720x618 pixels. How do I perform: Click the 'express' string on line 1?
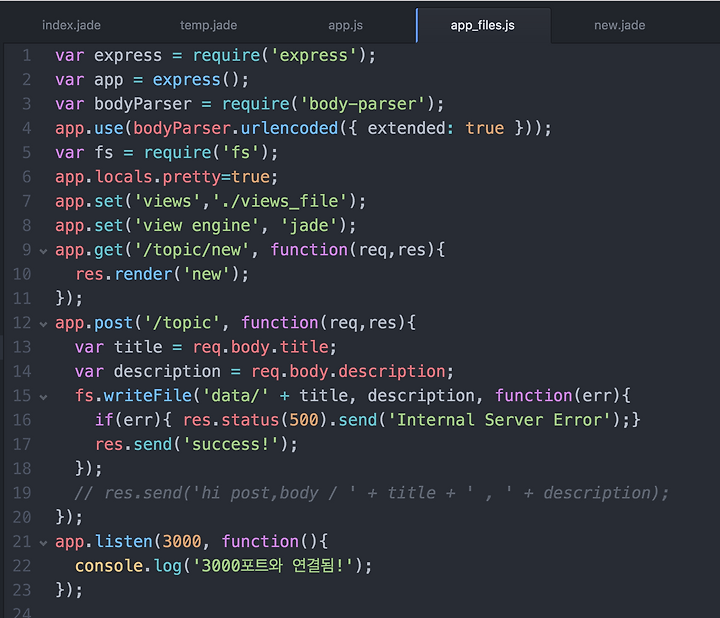point(314,56)
